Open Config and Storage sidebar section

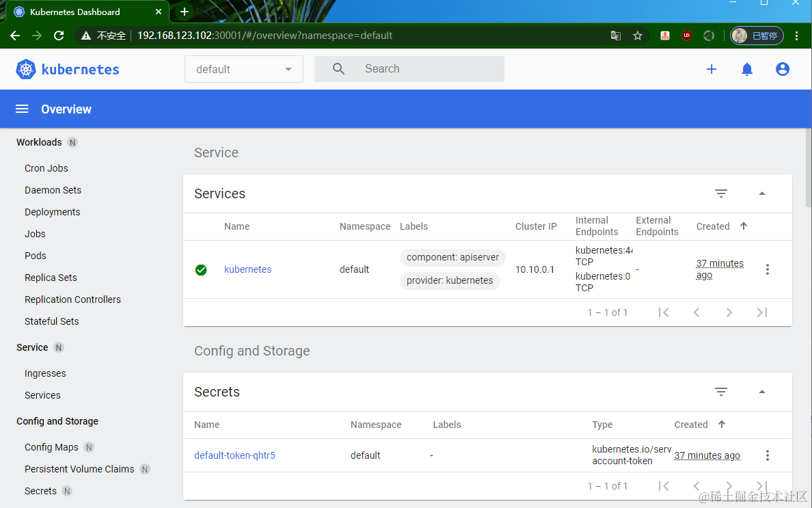pos(57,421)
